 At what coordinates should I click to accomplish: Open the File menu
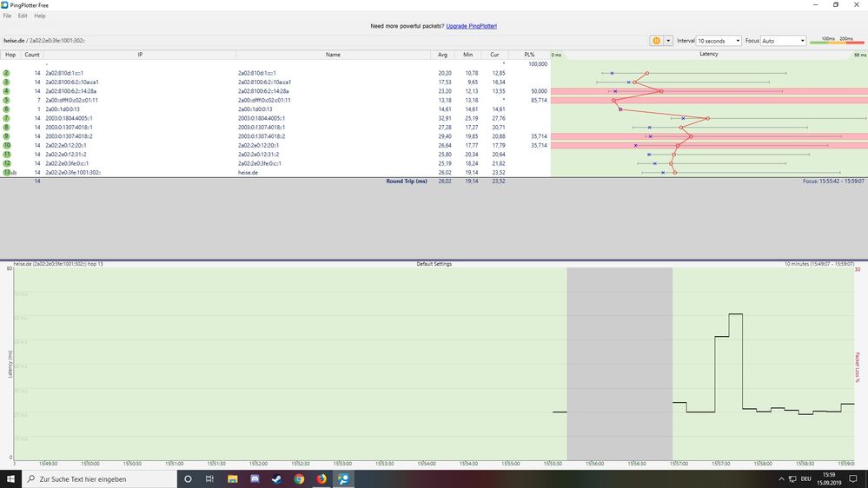point(7,16)
